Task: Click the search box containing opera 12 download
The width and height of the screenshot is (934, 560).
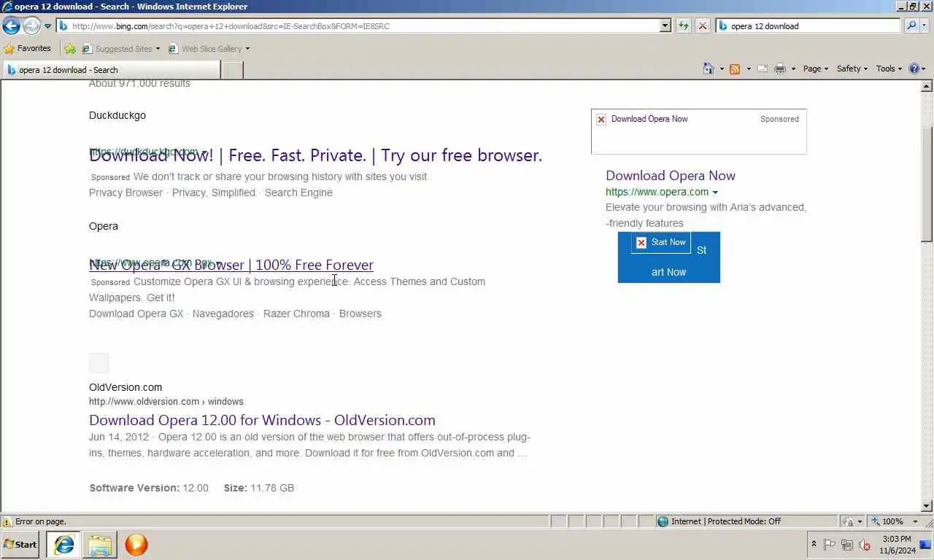Action: click(808, 26)
